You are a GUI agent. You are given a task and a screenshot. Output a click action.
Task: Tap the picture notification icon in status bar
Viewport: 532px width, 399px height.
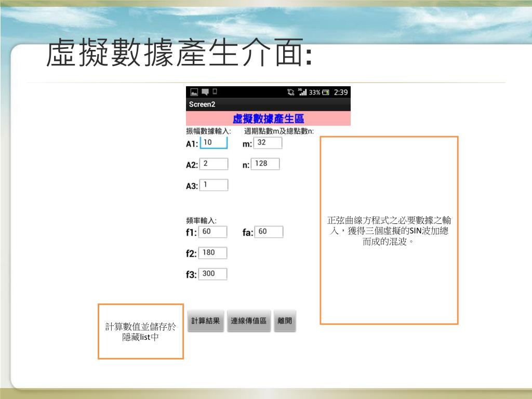(x=194, y=92)
